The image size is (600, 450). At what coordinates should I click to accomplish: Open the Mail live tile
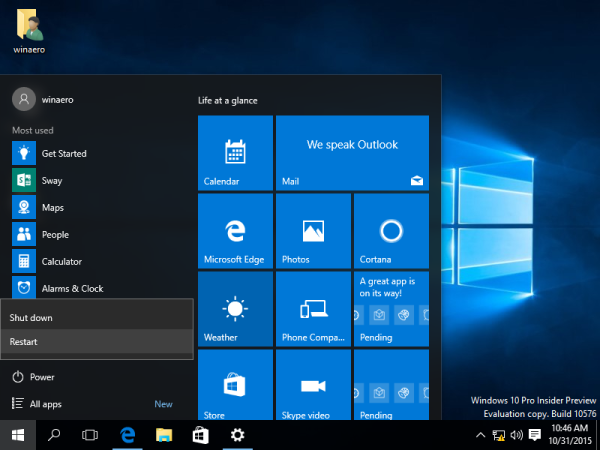click(x=352, y=153)
